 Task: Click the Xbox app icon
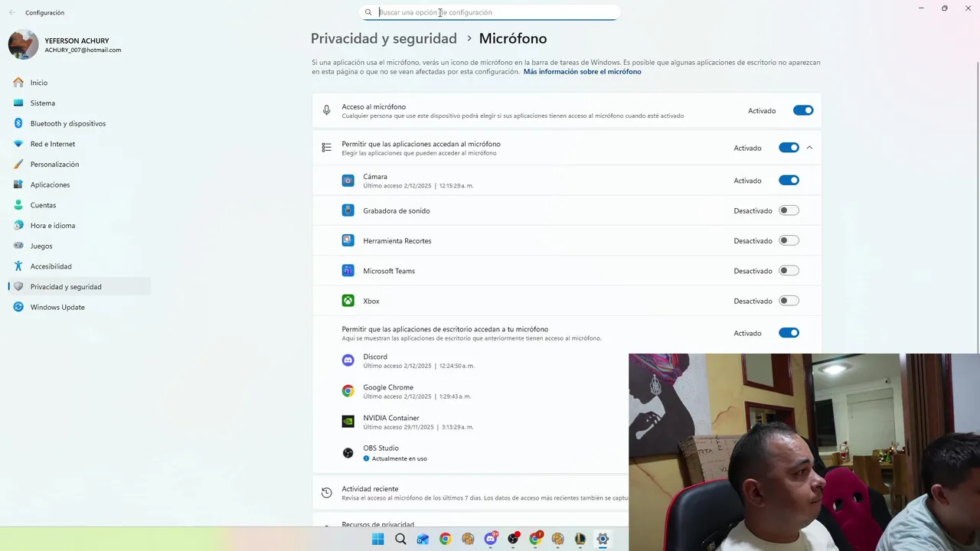(x=348, y=301)
